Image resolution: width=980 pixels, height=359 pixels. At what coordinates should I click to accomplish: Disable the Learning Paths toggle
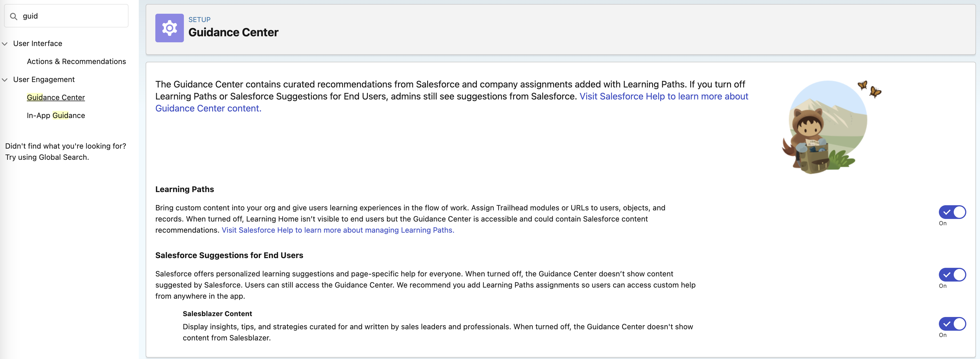point(952,212)
